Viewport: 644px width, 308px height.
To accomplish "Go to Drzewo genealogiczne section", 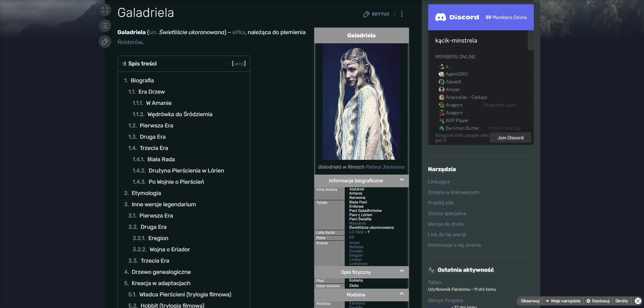I will (161, 272).
